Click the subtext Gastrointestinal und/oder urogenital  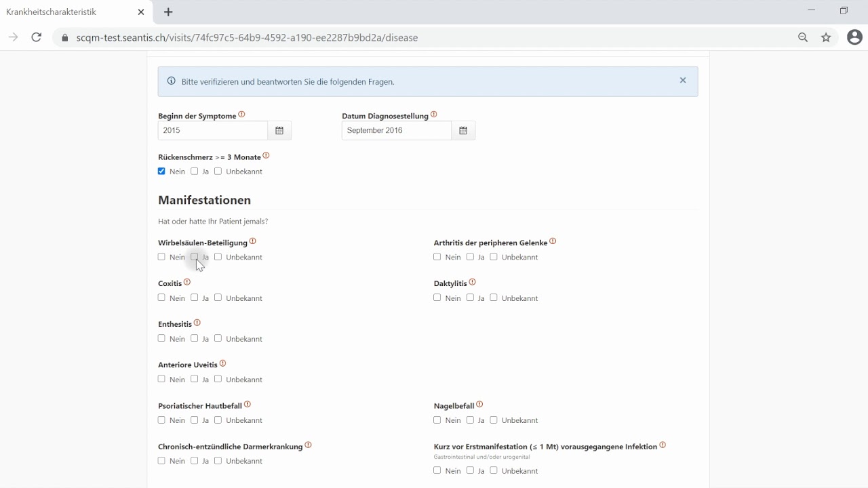coord(482,457)
